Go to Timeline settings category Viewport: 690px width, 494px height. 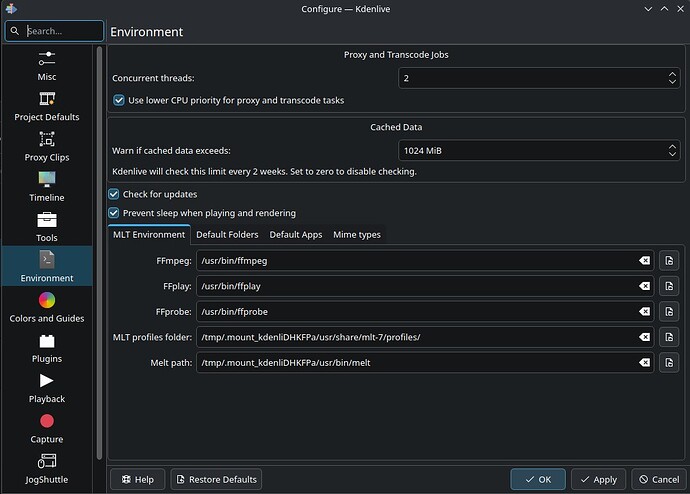point(47,186)
